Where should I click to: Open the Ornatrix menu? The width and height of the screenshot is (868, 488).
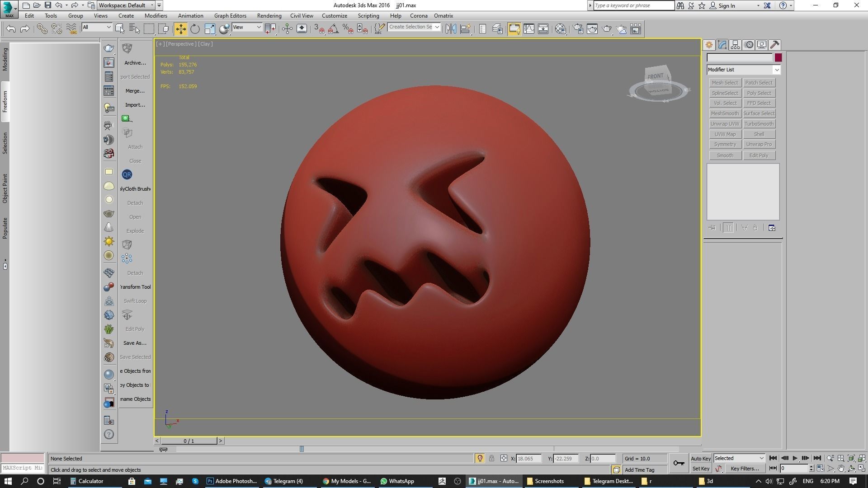(x=443, y=15)
